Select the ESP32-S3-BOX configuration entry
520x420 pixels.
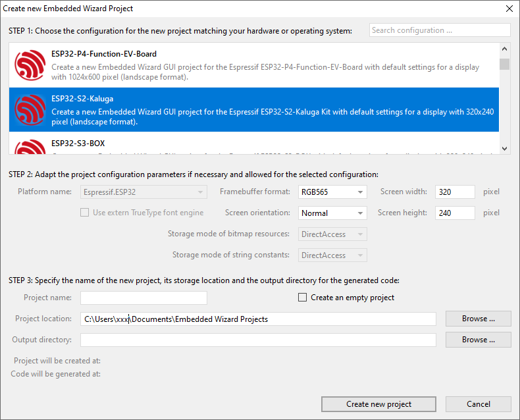click(263, 145)
